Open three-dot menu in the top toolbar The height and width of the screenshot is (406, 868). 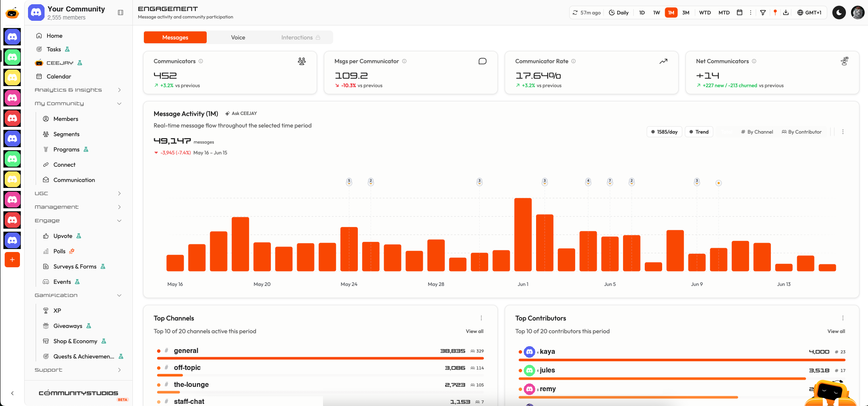point(750,13)
